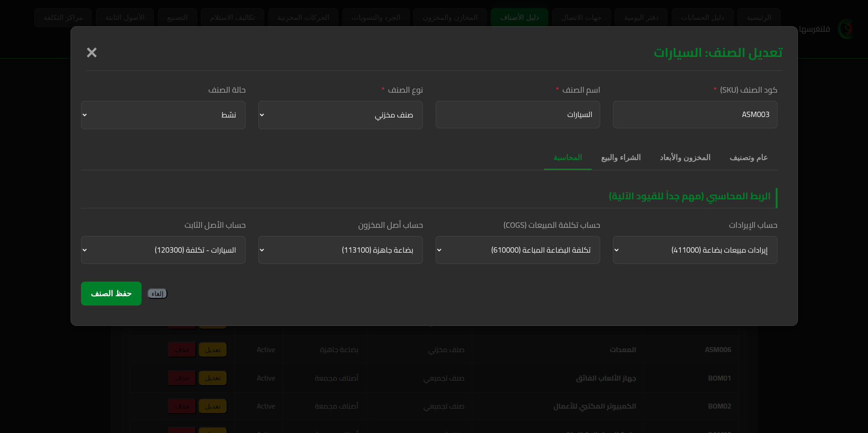Close the edit item dialog with X
868x433 pixels.
coord(92,52)
